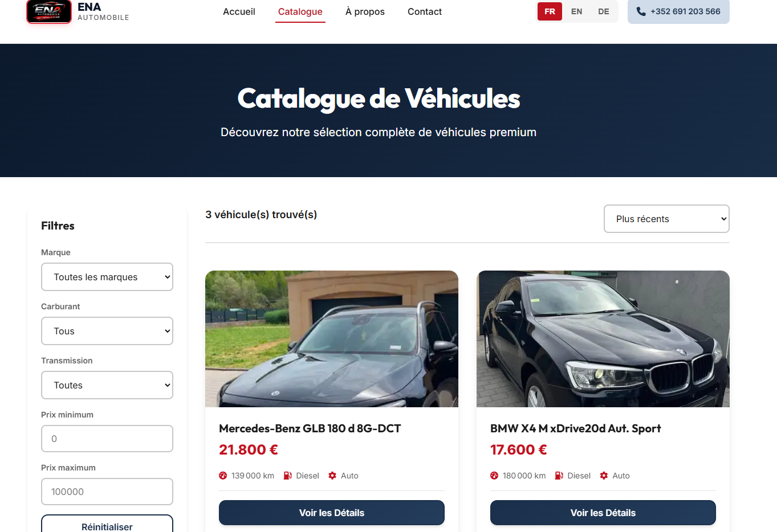Click the 'Catalogue de Véhicules' heading
The height and width of the screenshot is (532, 777).
[379, 99]
